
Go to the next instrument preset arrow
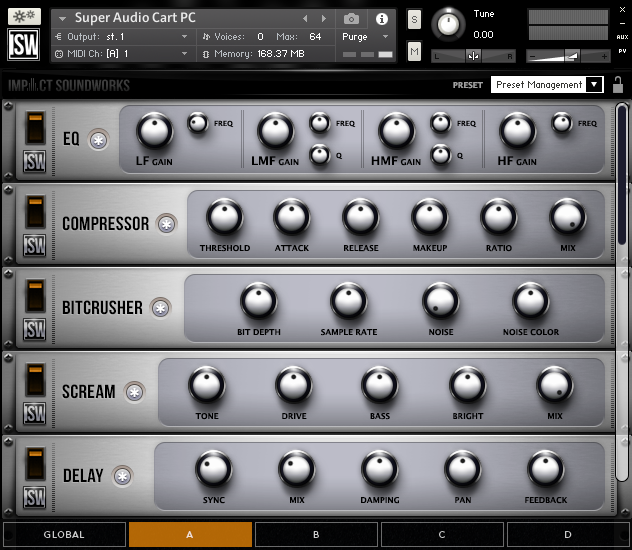tap(324, 19)
